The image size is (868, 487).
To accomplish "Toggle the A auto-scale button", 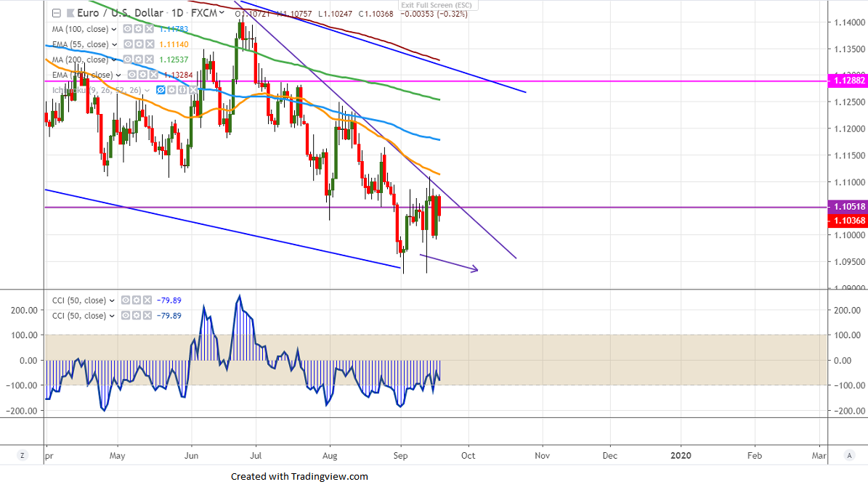I will click(849, 456).
